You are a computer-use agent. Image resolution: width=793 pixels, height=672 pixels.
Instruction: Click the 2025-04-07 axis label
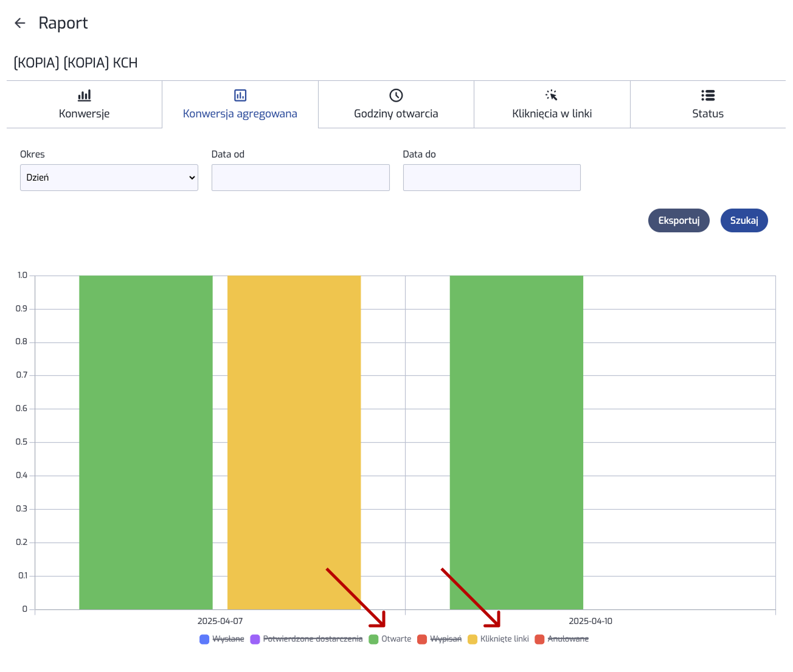tap(220, 621)
